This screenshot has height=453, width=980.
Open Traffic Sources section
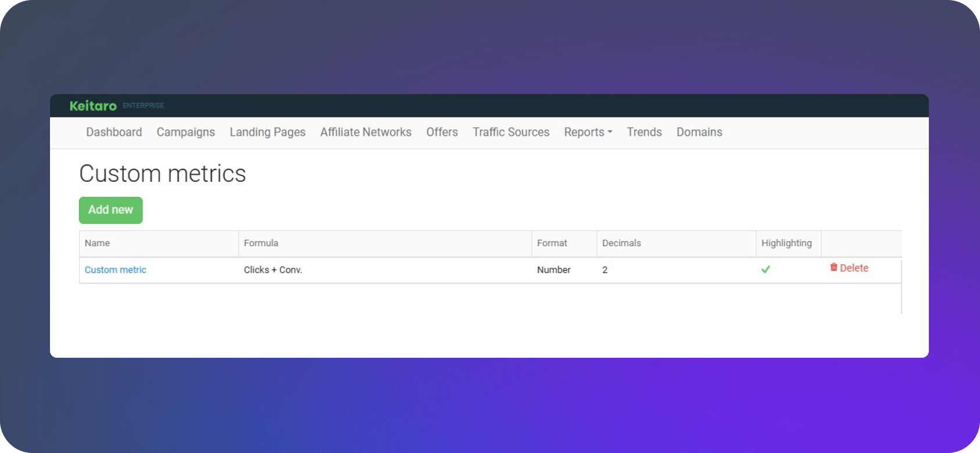[x=510, y=132]
